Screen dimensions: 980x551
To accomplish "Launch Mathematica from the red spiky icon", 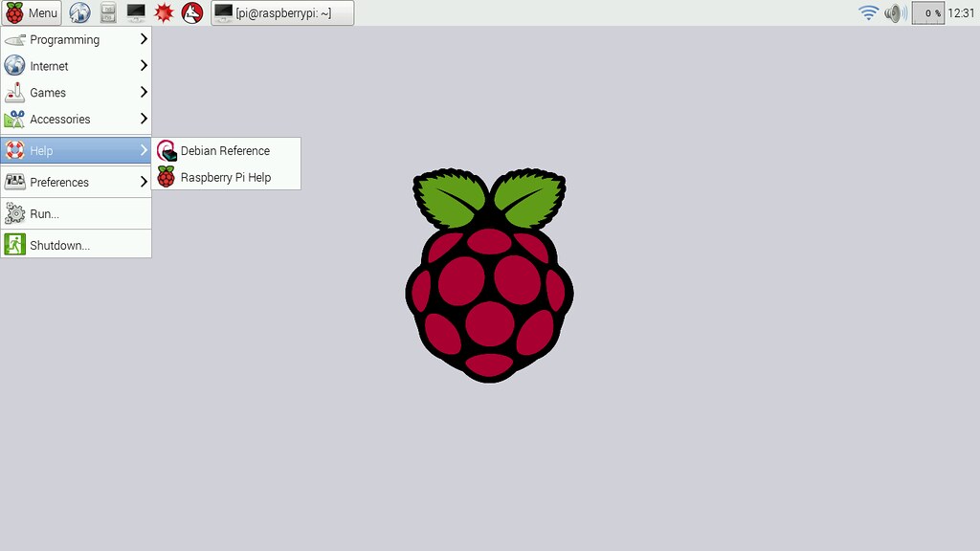I will 164,13.
